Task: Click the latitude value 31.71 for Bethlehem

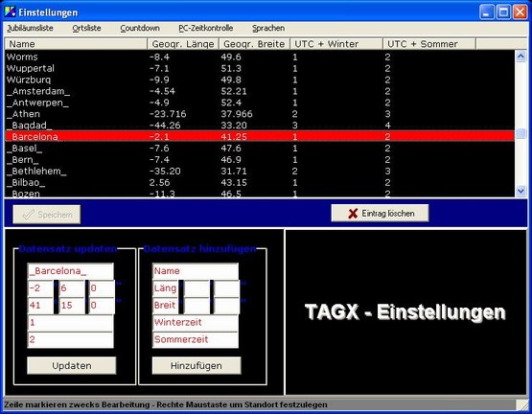Action: [234, 171]
